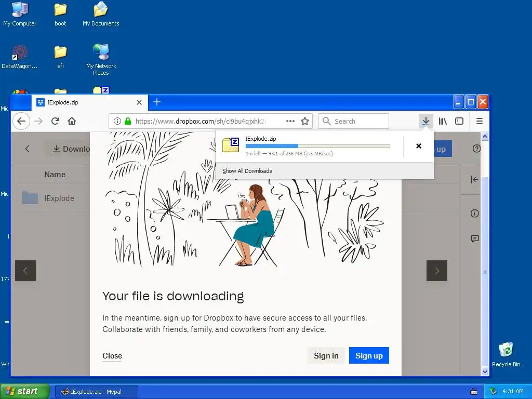
Task: Go back with Dropbox left chevron
Action: [x=28, y=149]
